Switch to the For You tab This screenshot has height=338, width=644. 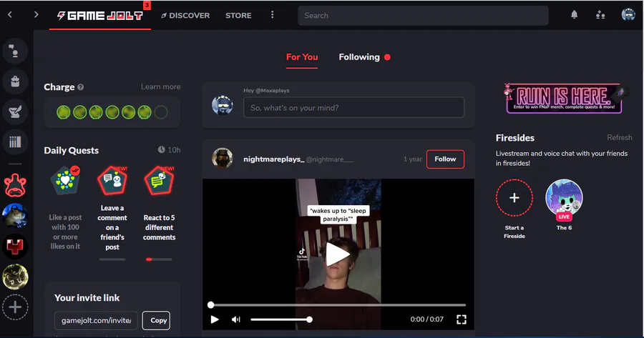[302, 57]
